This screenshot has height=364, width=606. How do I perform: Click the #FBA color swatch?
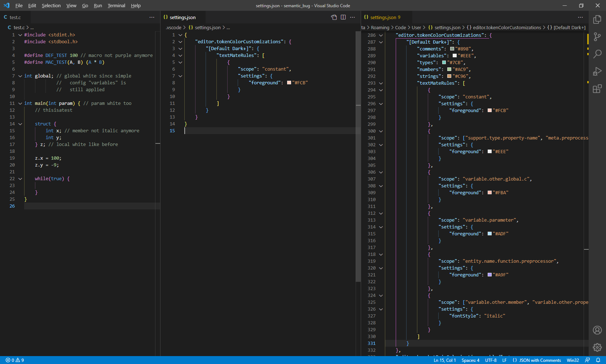pyautogui.click(x=489, y=193)
